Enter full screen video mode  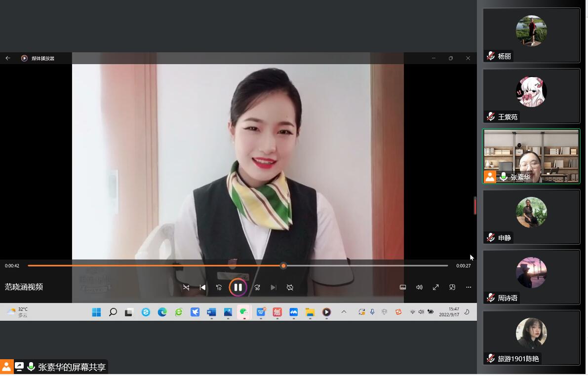point(436,287)
